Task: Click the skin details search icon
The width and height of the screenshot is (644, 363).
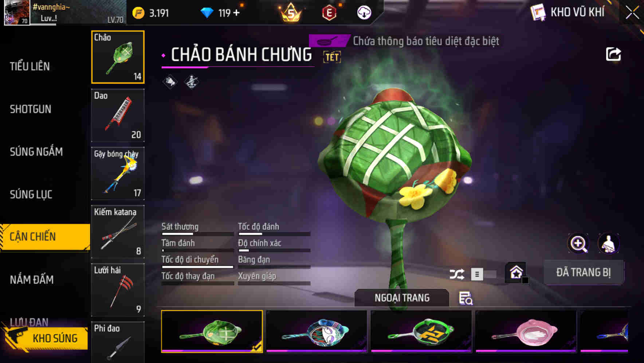Action: [x=466, y=298]
